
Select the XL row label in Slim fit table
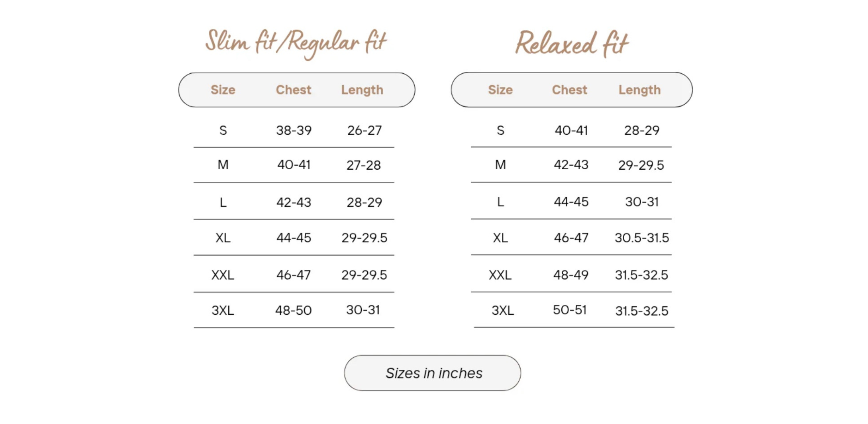click(223, 238)
